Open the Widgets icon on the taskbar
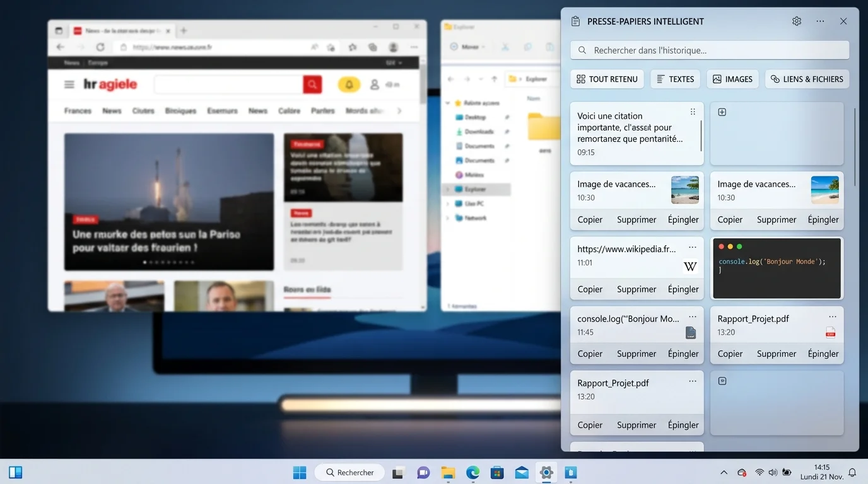The width and height of the screenshot is (868, 484). (15, 472)
